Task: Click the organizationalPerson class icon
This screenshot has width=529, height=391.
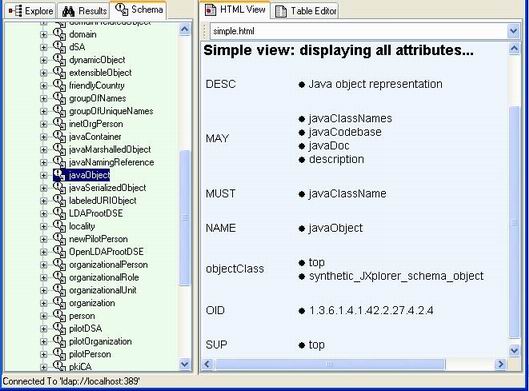Action: coord(59,265)
